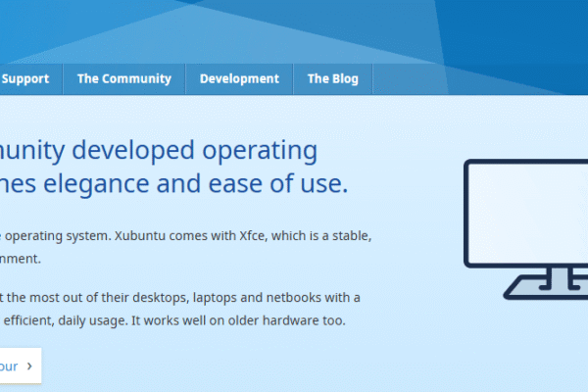Click the word 'Xfce' in the description
Screen dimensions: 588x392
(x=259, y=236)
